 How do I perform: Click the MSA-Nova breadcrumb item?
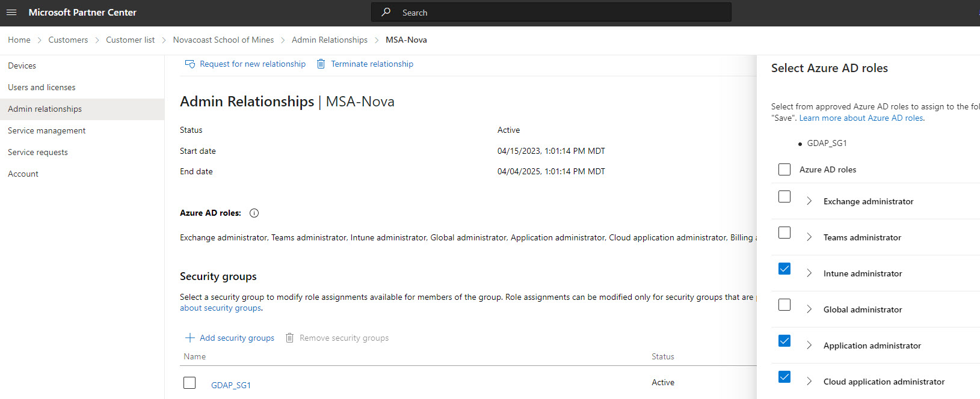coord(406,40)
